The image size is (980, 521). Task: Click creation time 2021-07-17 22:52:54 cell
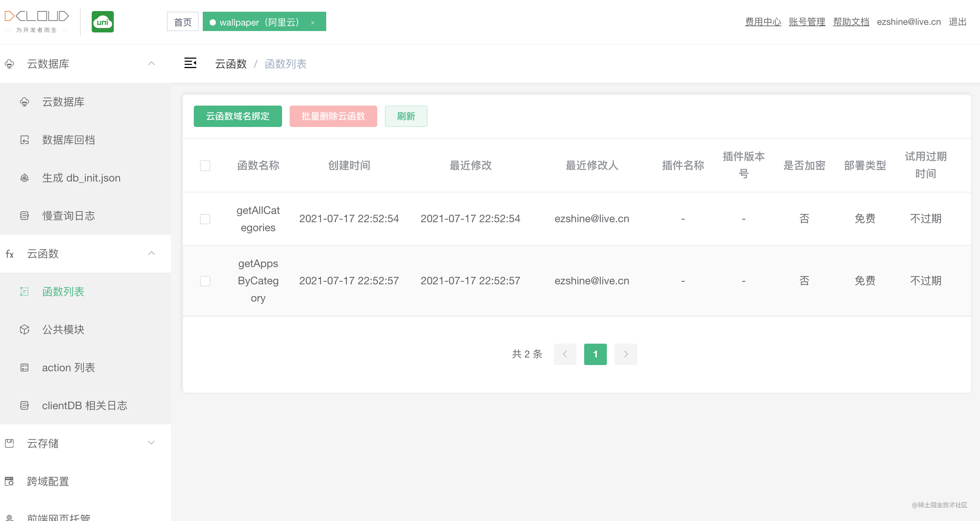[x=349, y=218]
